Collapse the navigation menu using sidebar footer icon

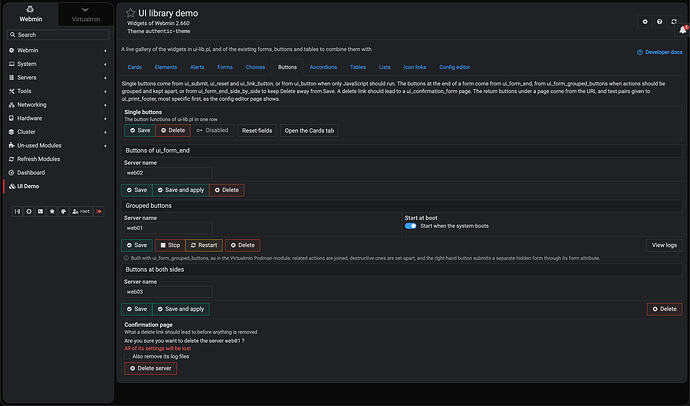pos(17,212)
